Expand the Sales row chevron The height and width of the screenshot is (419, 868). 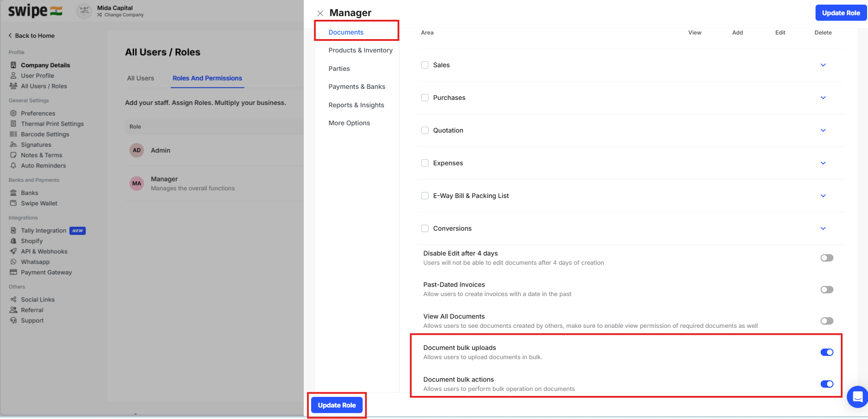[823, 65]
